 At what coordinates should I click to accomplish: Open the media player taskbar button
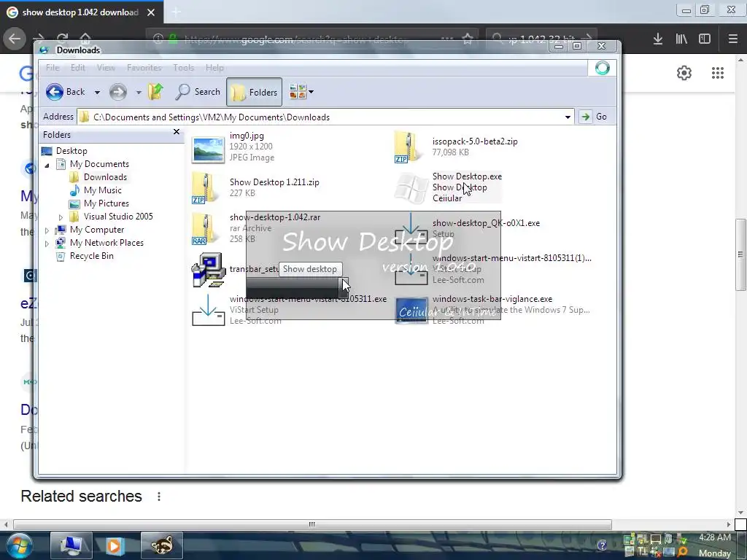pyautogui.click(x=115, y=545)
